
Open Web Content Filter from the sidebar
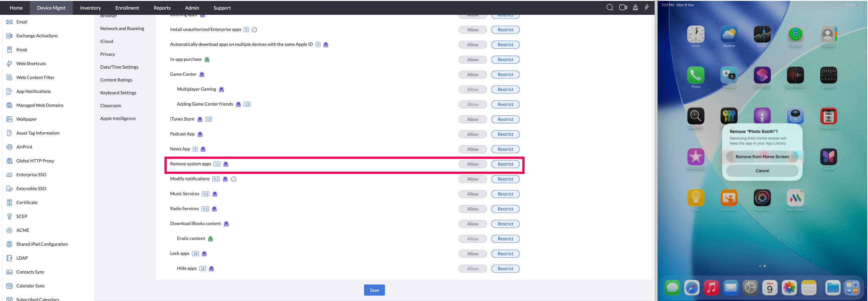point(35,77)
